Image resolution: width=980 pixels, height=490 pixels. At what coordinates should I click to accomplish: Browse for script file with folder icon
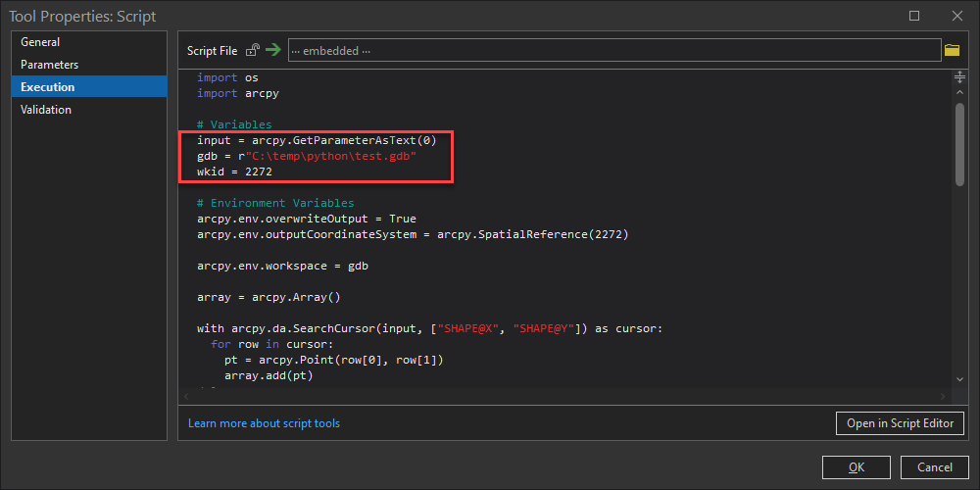[952, 50]
